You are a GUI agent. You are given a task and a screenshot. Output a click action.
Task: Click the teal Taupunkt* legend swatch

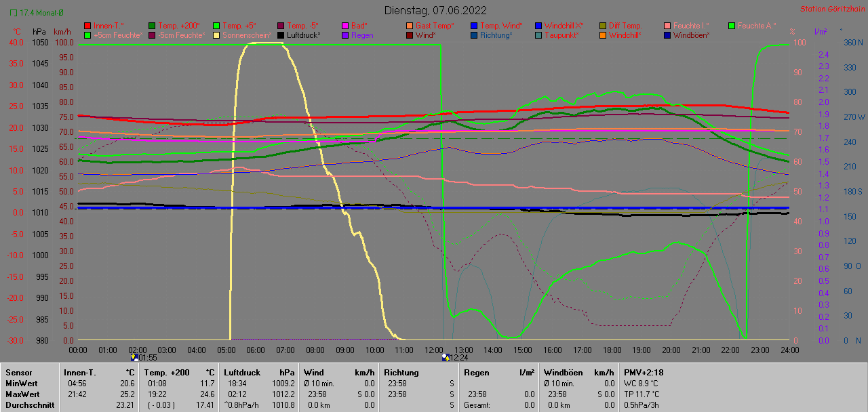[538, 35]
